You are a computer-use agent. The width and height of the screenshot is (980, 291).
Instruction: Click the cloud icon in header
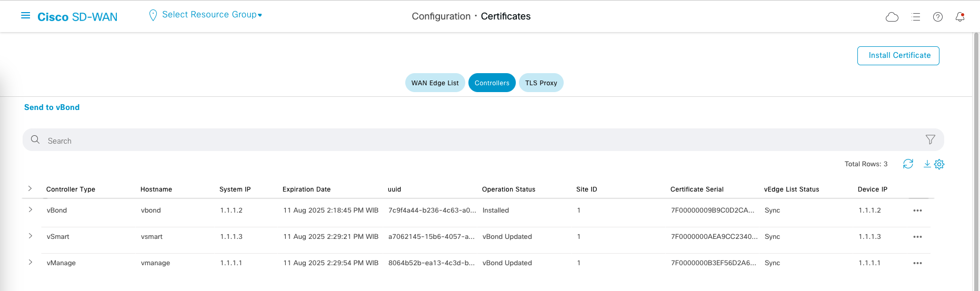892,17
